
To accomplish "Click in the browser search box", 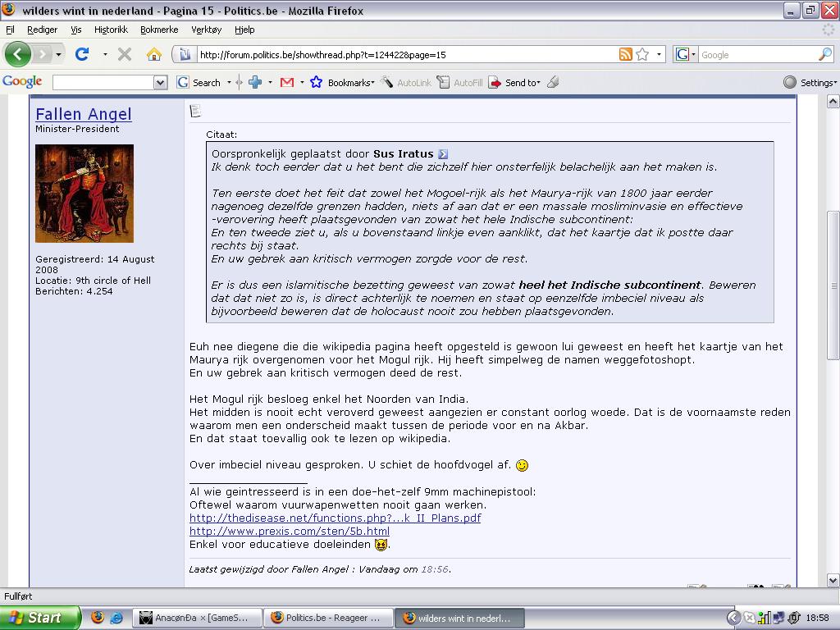I will point(758,55).
